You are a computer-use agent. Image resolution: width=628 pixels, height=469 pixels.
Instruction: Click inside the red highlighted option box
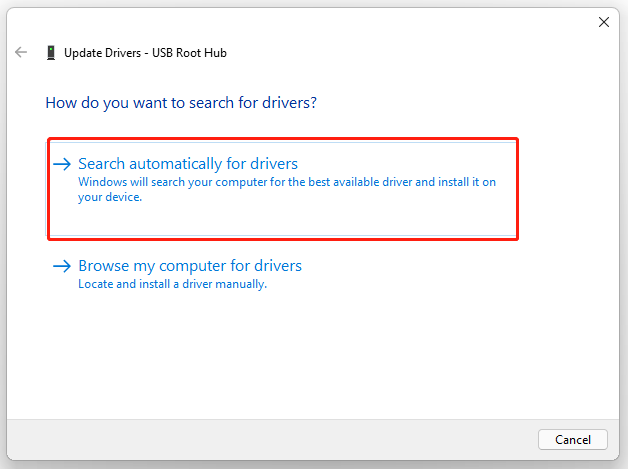click(x=400, y=215)
